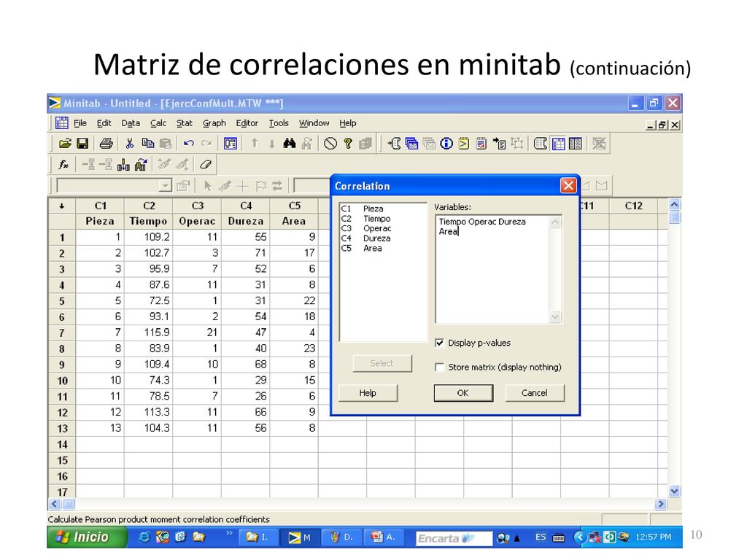Open the formula fx icon
This screenshot has width=747, height=560.
tap(63, 165)
